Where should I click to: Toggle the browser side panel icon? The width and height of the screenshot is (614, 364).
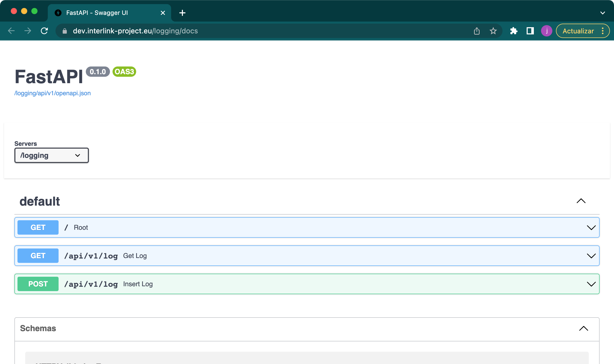[x=530, y=31]
